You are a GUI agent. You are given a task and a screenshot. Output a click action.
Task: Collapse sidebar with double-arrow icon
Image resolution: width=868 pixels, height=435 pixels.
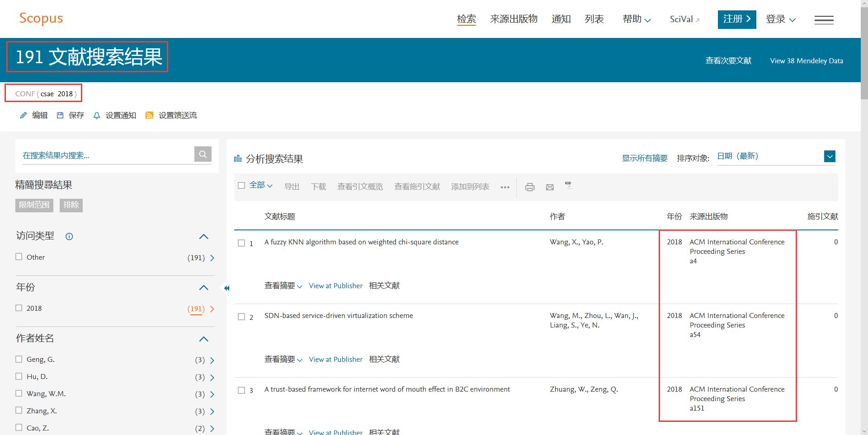227,288
